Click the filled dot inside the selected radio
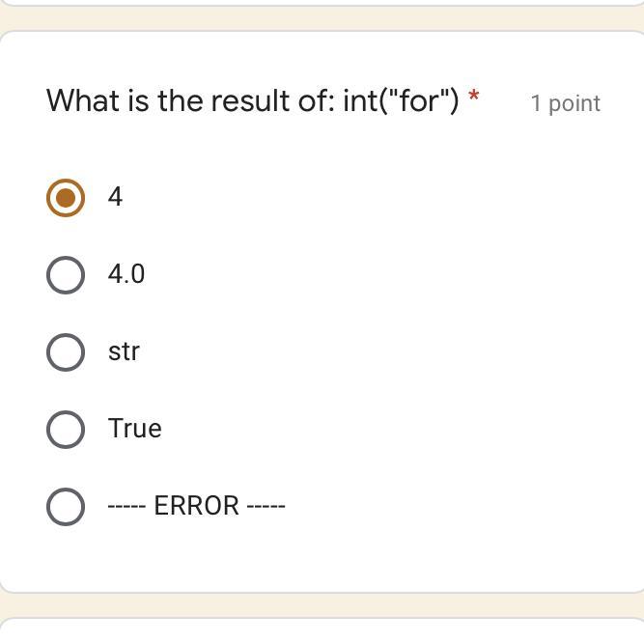The height and width of the screenshot is (644, 644). tap(65, 198)
